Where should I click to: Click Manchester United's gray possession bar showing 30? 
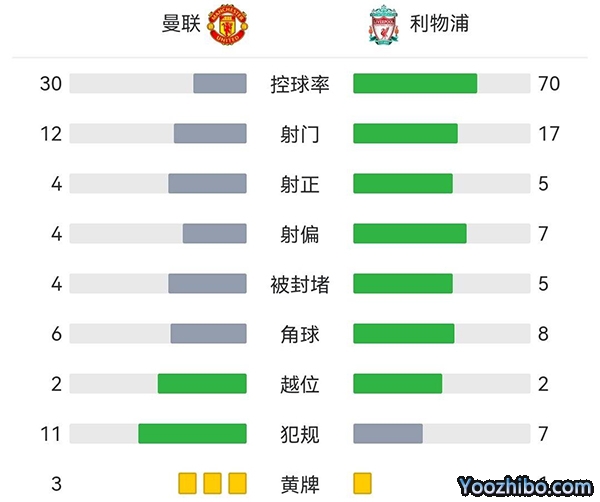click(x=220, y=84)
